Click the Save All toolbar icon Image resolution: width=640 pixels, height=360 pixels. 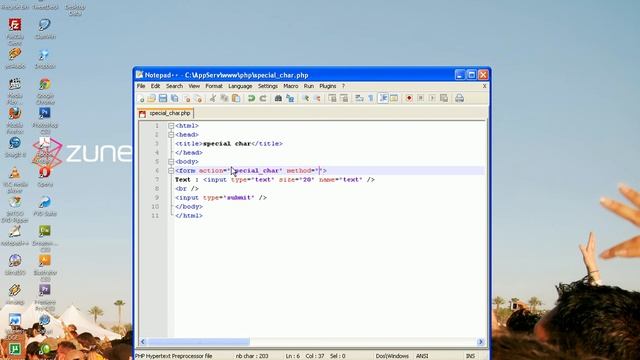click(x=175, y=98)
